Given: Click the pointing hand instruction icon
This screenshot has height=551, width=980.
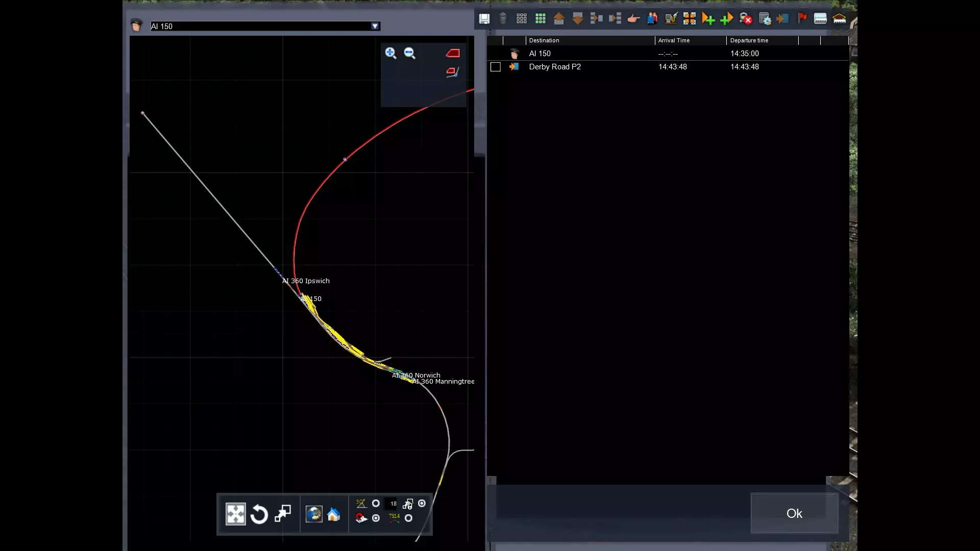Looking at the screenshot, I should coord(633,19).
